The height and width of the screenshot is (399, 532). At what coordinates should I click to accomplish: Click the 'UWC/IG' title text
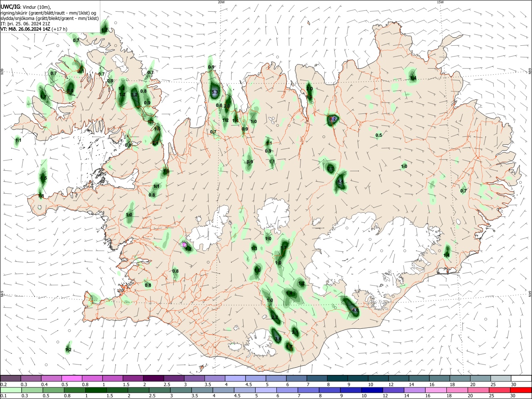click(10, 7)
